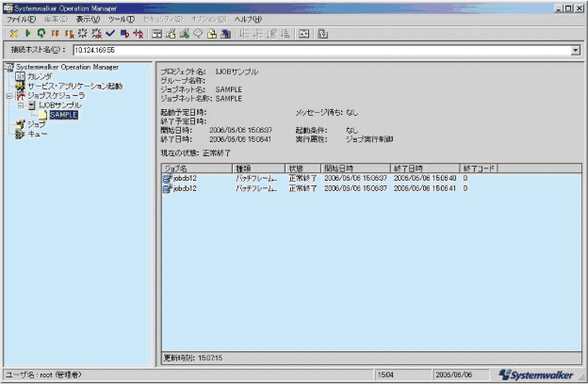Click the first jobdb12 row icon
This screenshot has width=588, height=384.
pyautogui.click(x=167, y=178)
